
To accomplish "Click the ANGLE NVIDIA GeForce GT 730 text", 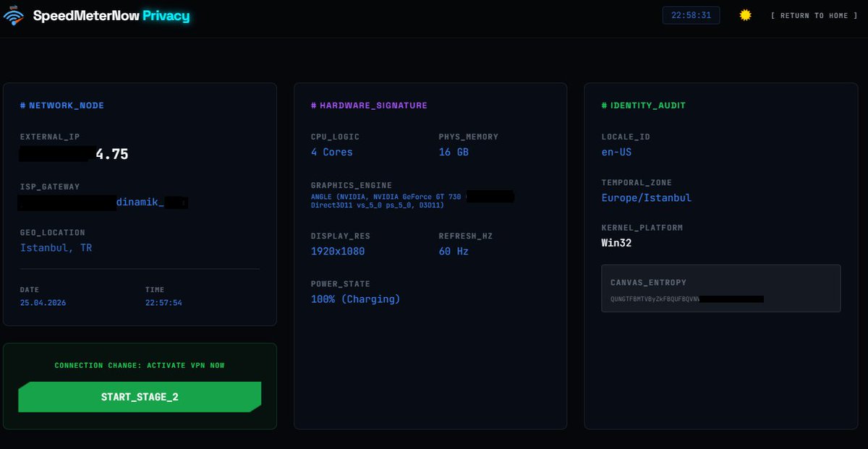I will (412, 201).
